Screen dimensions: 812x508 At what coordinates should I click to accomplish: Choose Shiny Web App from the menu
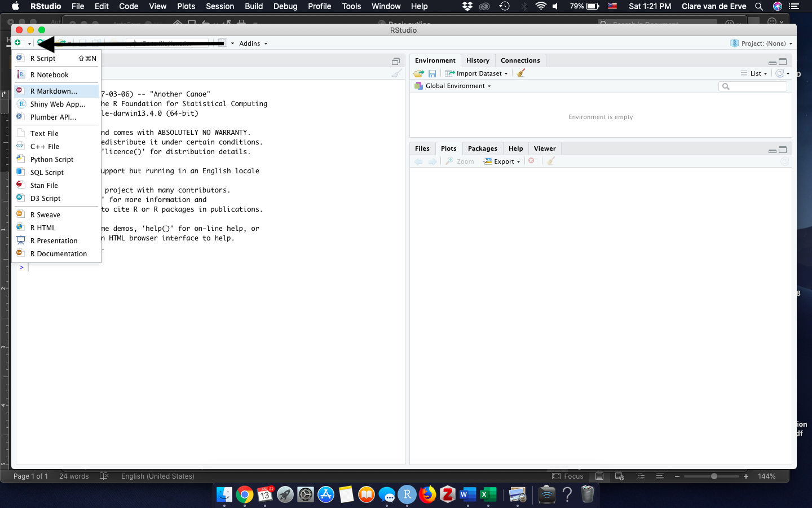point(58,104)
